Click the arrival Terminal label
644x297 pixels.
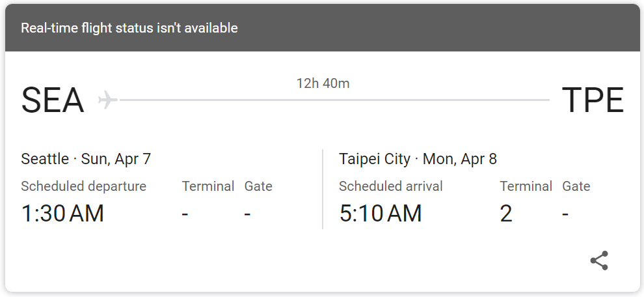pos(526,186)
